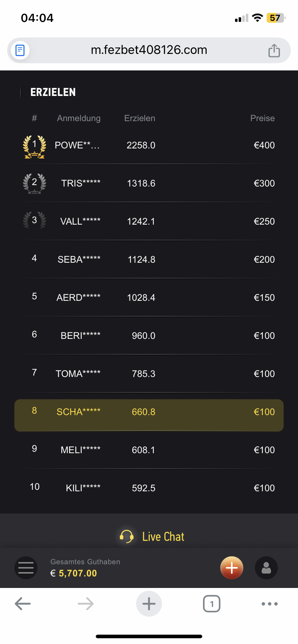298x644 pixels.
Task: Tap the browser forward arrow
Action: (x=86, y=604)
